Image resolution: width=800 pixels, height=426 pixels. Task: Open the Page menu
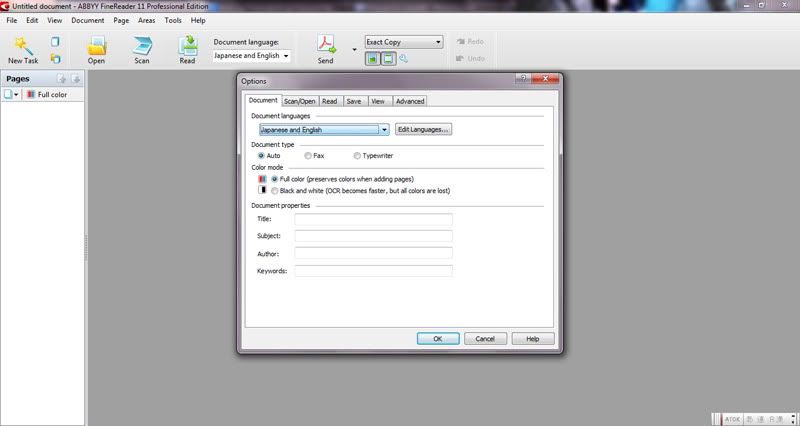coord(121,20)
